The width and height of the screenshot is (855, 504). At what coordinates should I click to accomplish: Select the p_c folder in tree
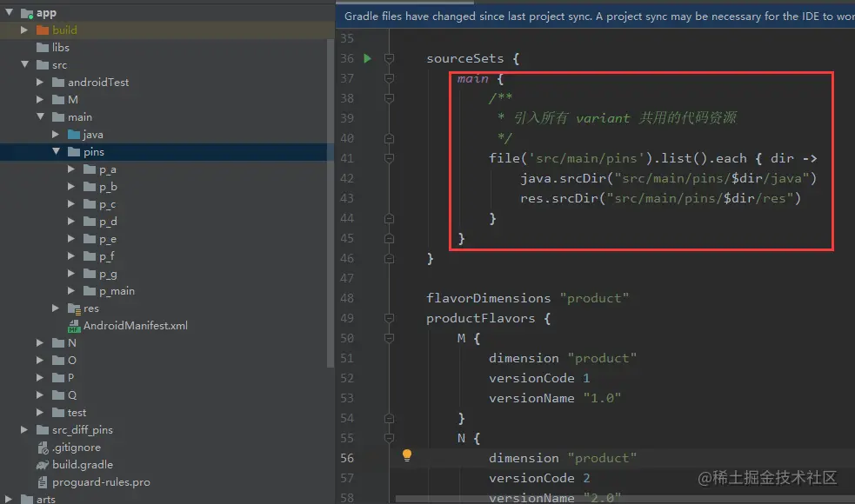pos(108,204)
